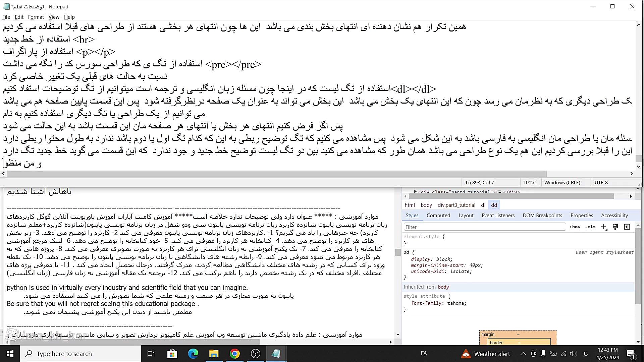
Task: Click the microphone tray icon
Action: pos(543,354)
